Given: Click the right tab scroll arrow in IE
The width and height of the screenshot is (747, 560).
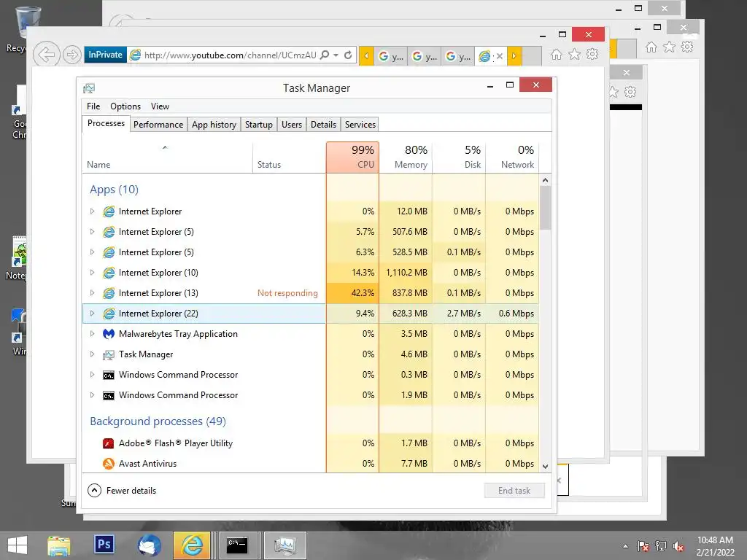Looking at the screenshot, I should 514,55.
